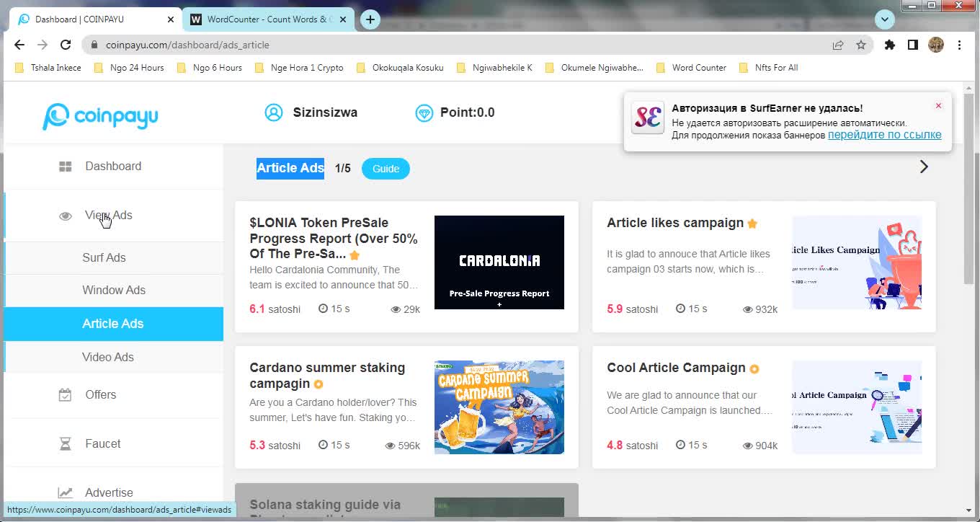Bookmark this page with the star icon
The height and width of the screenshot is (522, 980).
point(861,45)
